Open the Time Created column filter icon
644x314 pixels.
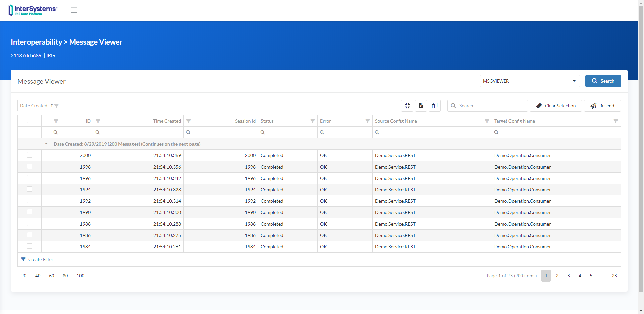click(x=98, y=121)
